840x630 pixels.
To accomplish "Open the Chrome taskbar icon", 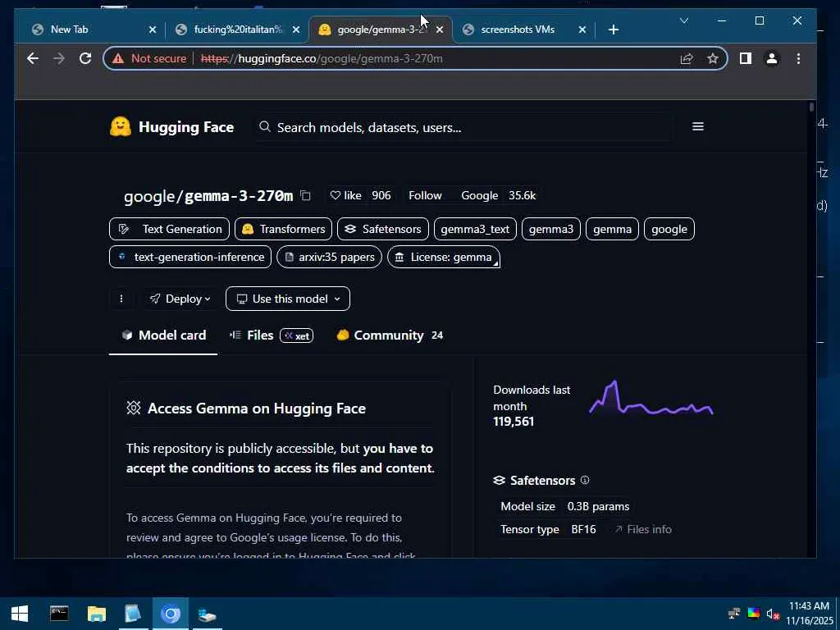I will coord(171,614).
